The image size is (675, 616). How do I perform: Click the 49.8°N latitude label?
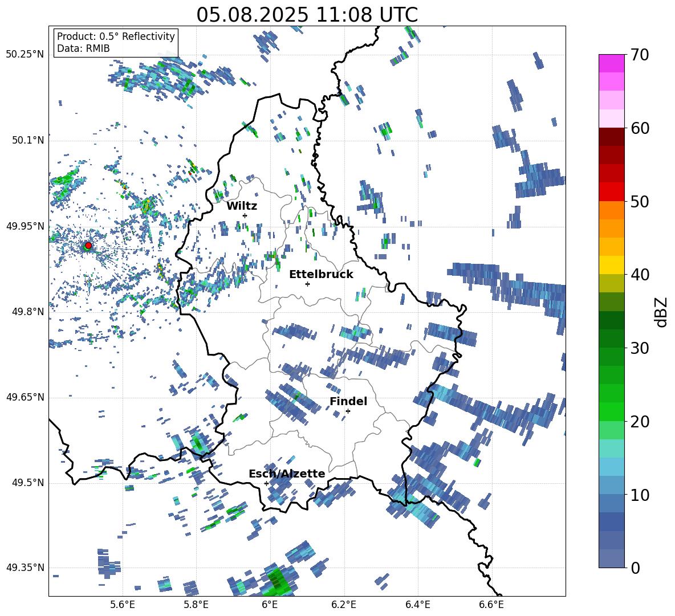pos(28,312)
